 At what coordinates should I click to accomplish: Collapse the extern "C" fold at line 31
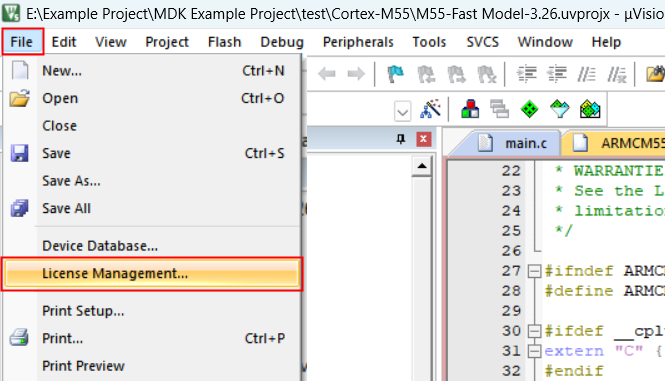534,351
